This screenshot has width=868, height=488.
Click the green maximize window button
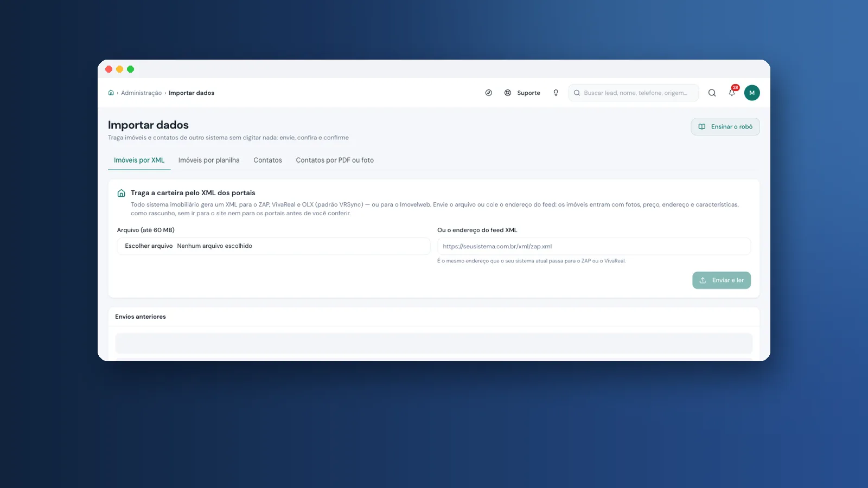[x=130, y=69]
